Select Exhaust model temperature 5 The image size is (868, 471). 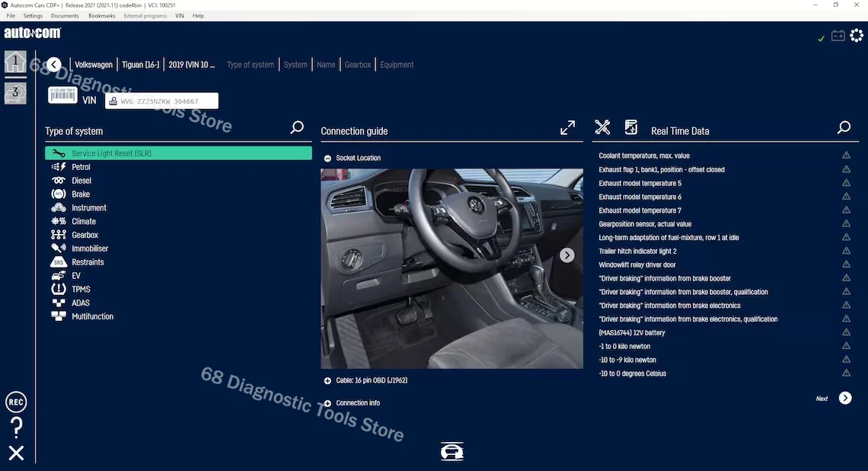click(x=640, y=183)
